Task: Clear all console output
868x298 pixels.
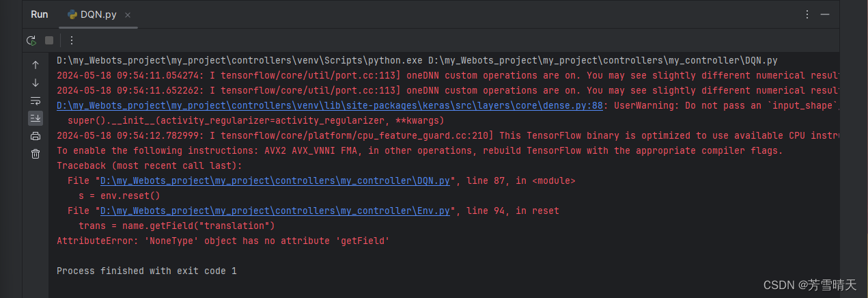Action: pyautogui.click(x=36, y=154)
